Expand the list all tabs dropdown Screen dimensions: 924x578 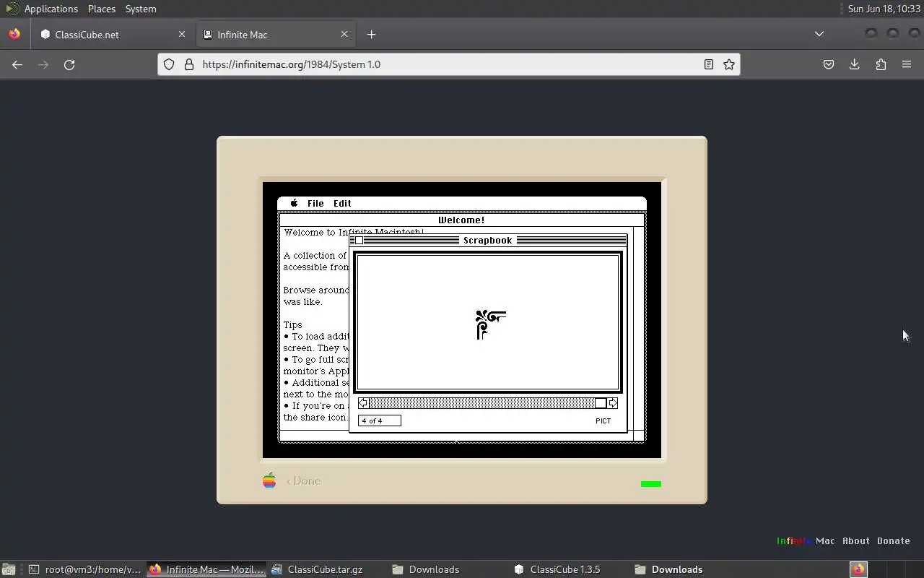[x=819, y=34]
